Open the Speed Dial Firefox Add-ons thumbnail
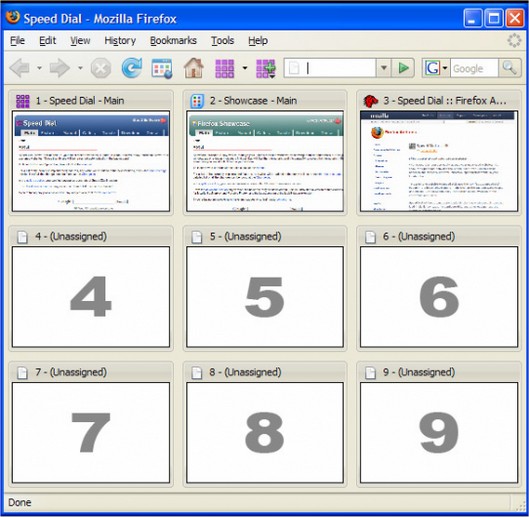The image size is (529, 517). coord(439,161)
